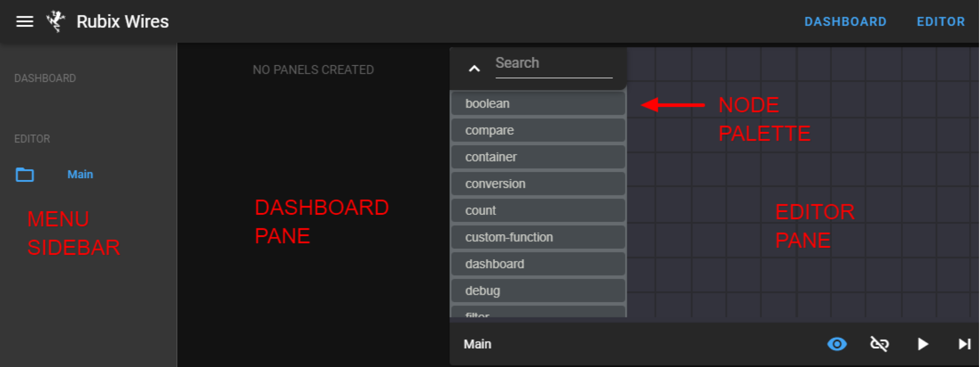The image size is (980, 367).
Task: Start the play button in bottom bar
Action: tap(922, 344)
